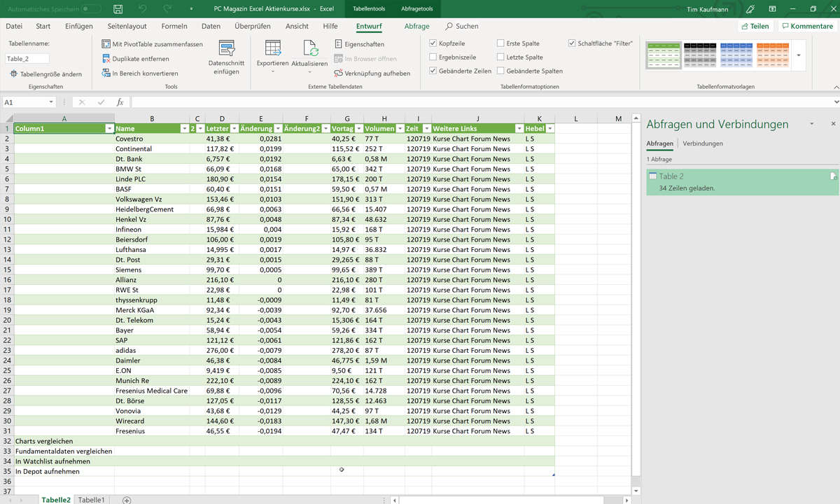840x504 pixels.
Task: Toggle Automatisches Speichern switch
Action: (x=92, y=8)
